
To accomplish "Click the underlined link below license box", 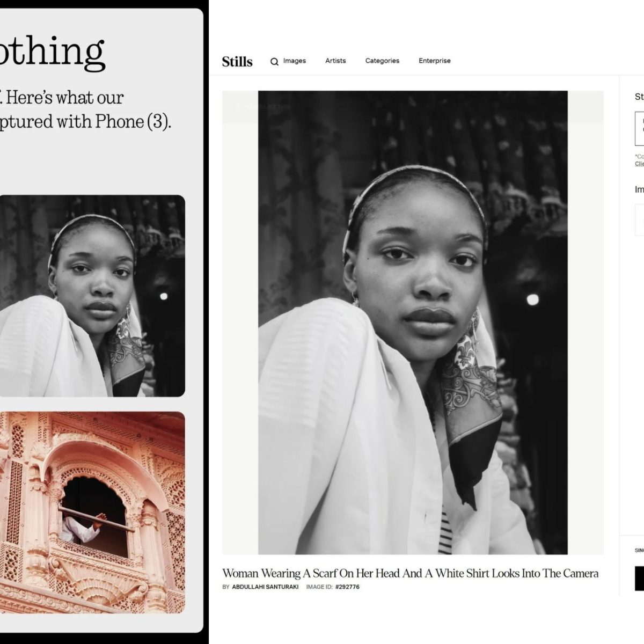I will (639, 164).
